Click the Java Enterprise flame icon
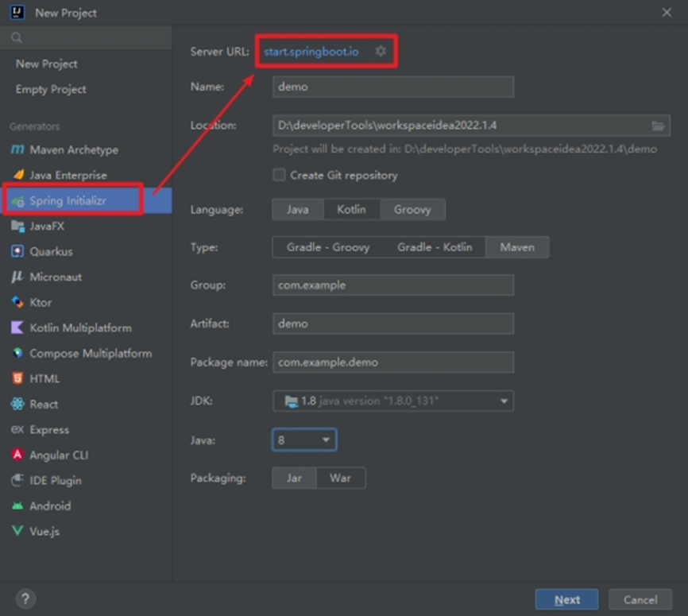Screen dimensions: 688x616 (x=18, y=175)
